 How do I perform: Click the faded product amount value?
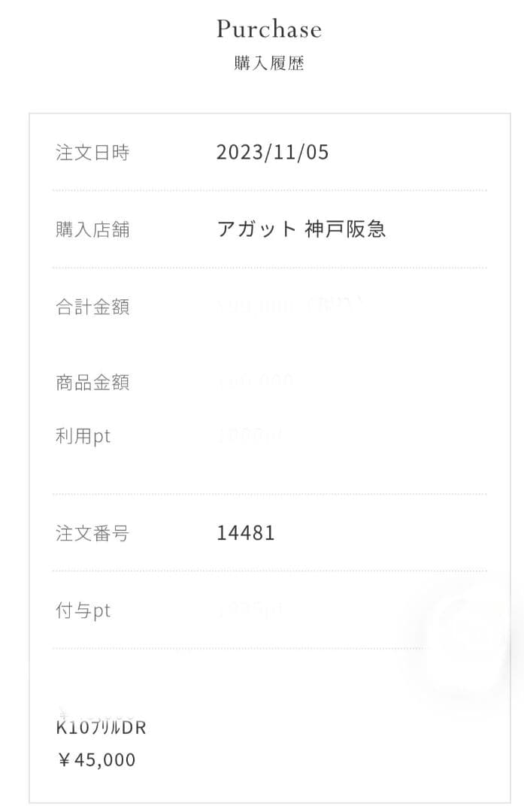pos(256,382)
